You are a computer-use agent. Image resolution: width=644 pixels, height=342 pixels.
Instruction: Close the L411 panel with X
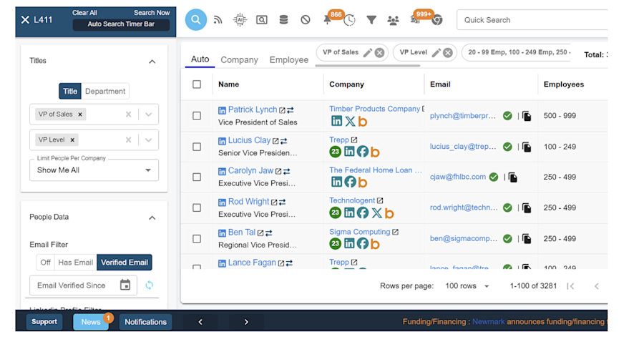pos(25,20)
